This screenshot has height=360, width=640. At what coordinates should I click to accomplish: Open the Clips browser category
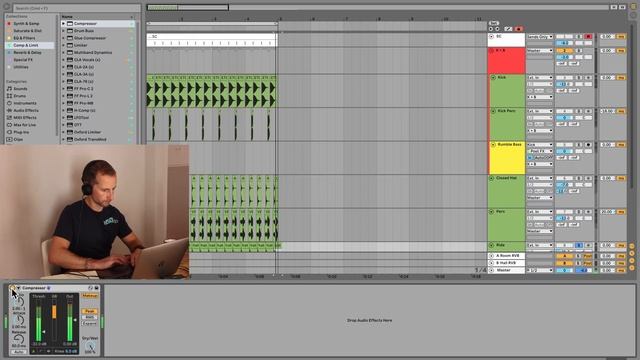[x=18, y=140]
